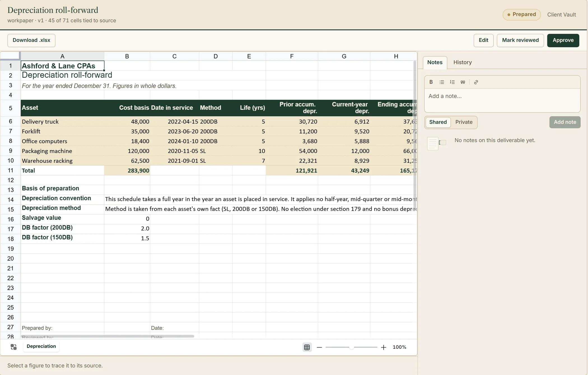This screenshot has width=588, height=375.
Task: Insert a numbered list in note
Action: click(452, 82)
